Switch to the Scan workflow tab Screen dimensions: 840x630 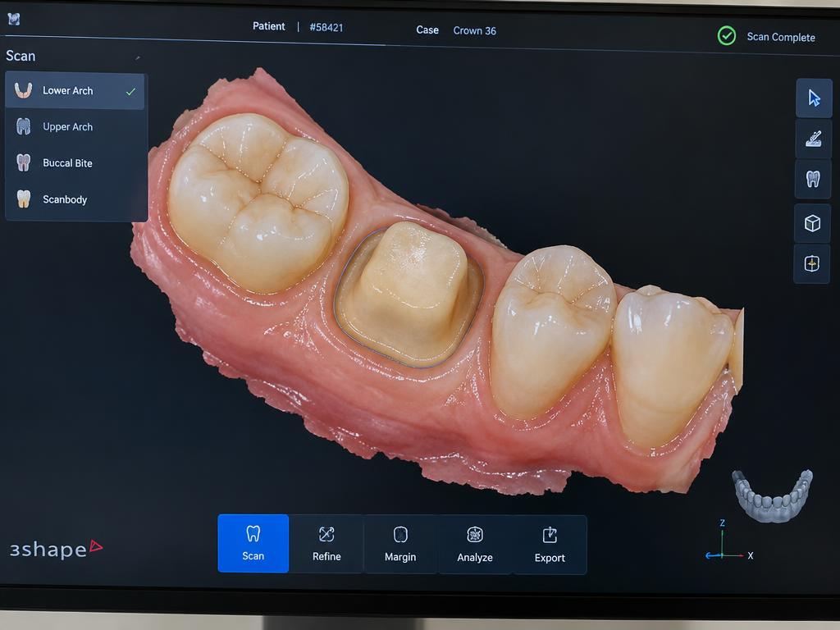tap(253, 543)
